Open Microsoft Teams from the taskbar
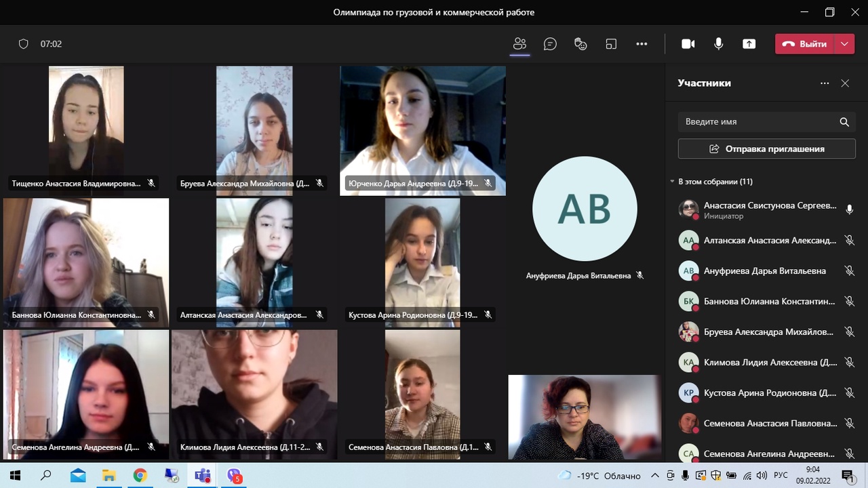The width and height of the screenshot is (868, 488). (x=202, y=476)
